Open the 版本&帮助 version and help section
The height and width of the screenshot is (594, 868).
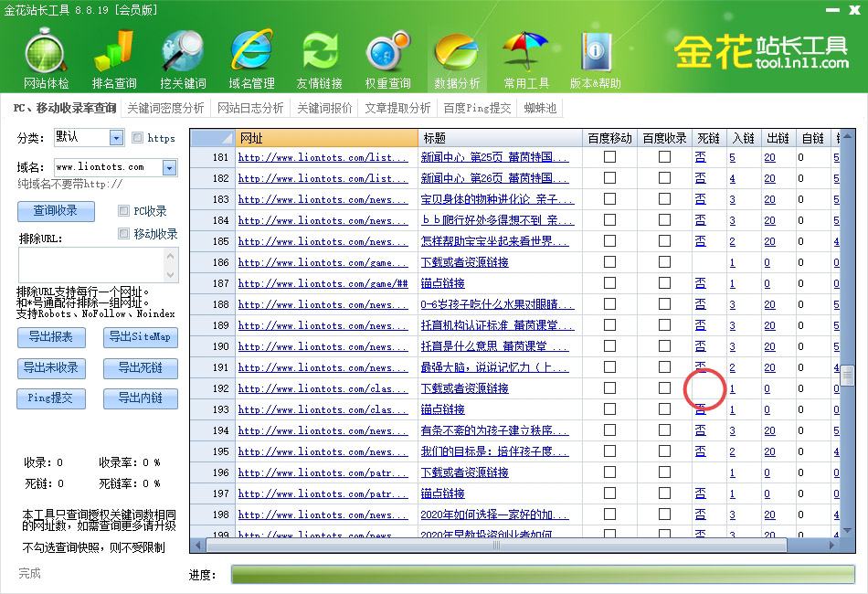point(594,55)
